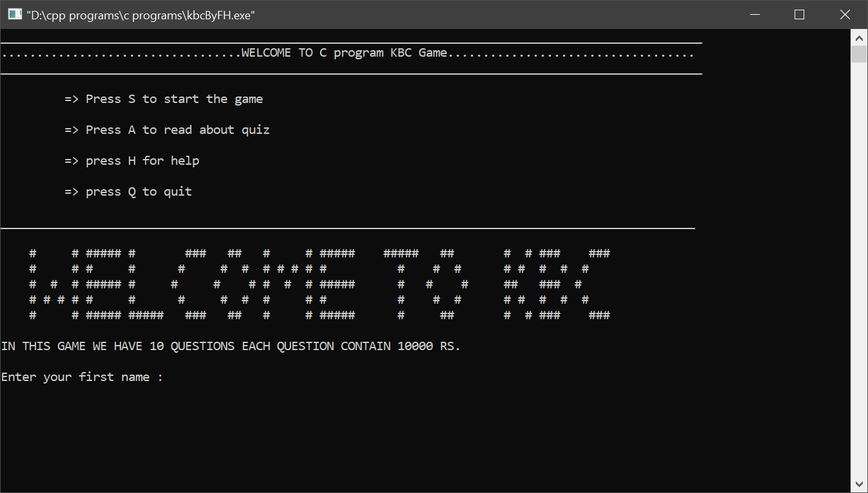
Task: Click 'press Q to quit' line
Action: (128, 192)
